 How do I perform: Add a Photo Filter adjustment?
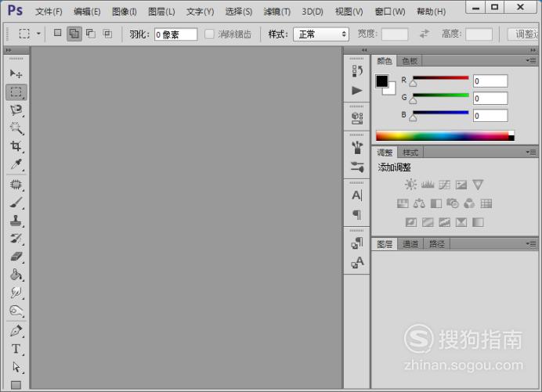coord(453,203)
